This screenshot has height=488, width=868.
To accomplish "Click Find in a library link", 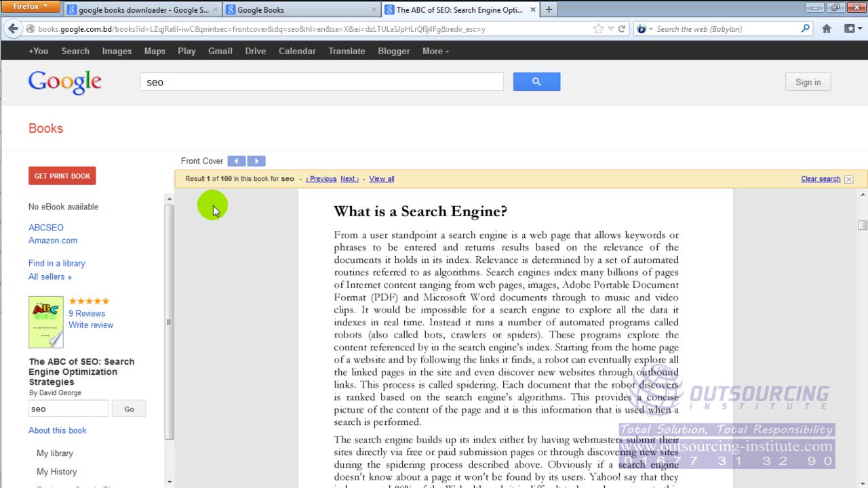I will tap(57, 264).
